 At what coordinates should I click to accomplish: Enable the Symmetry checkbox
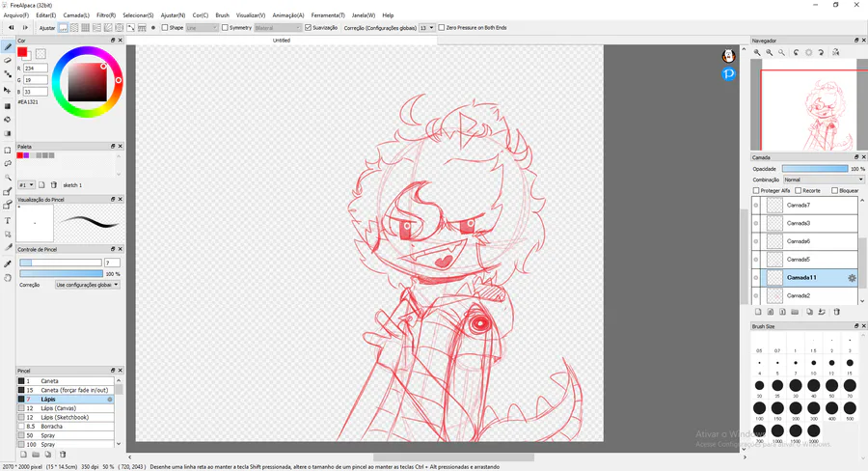tap(225, 28)
